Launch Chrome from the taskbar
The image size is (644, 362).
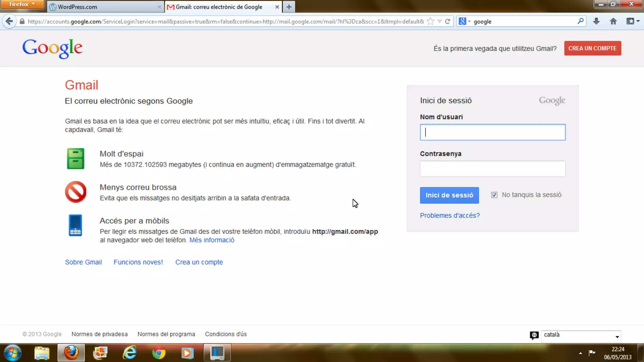[x=158, y=353]
